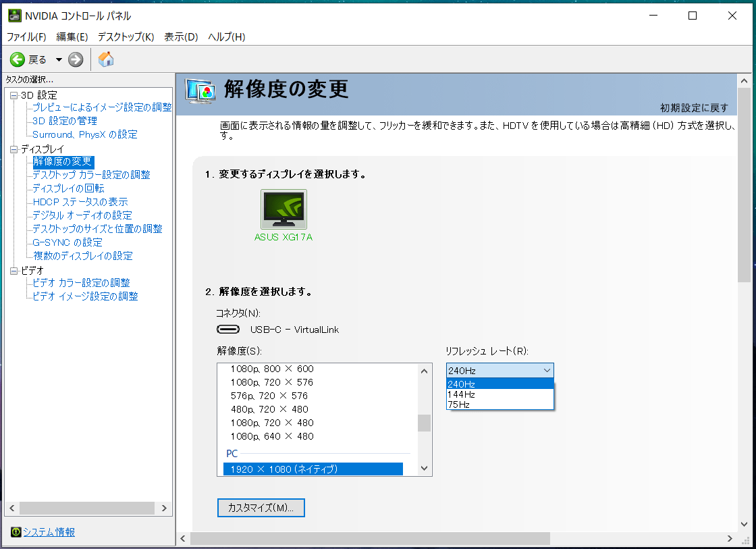
Task: Open ビデオ イメージ設定の調整
Action: pyautogui.click(x=85, y=296)
